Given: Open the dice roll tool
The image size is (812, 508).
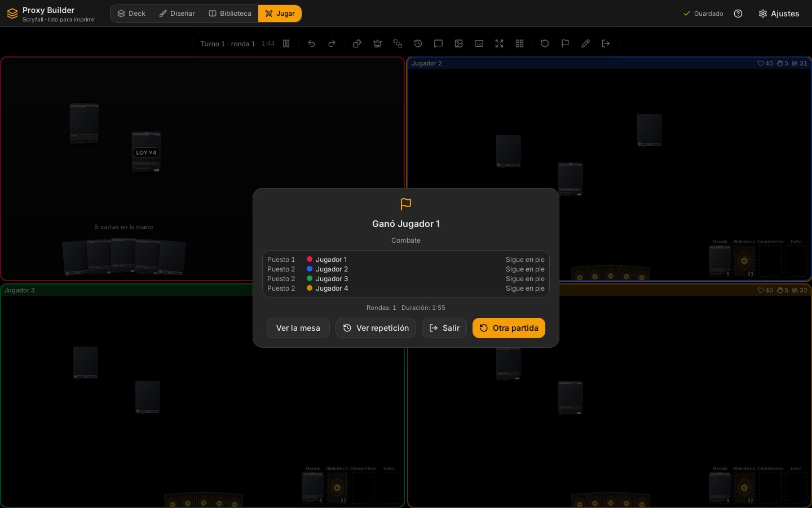Looking at the screenshot, I should (357, 43).
